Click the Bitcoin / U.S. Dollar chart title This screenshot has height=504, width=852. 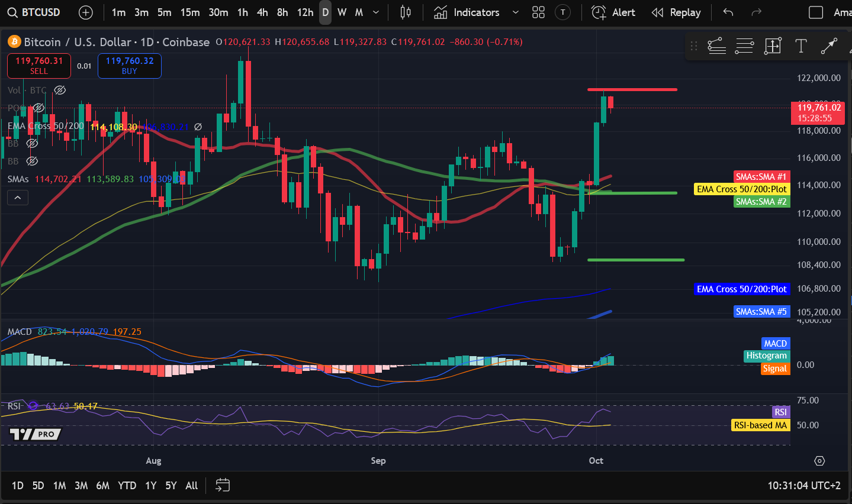click(x=117, y=42)
